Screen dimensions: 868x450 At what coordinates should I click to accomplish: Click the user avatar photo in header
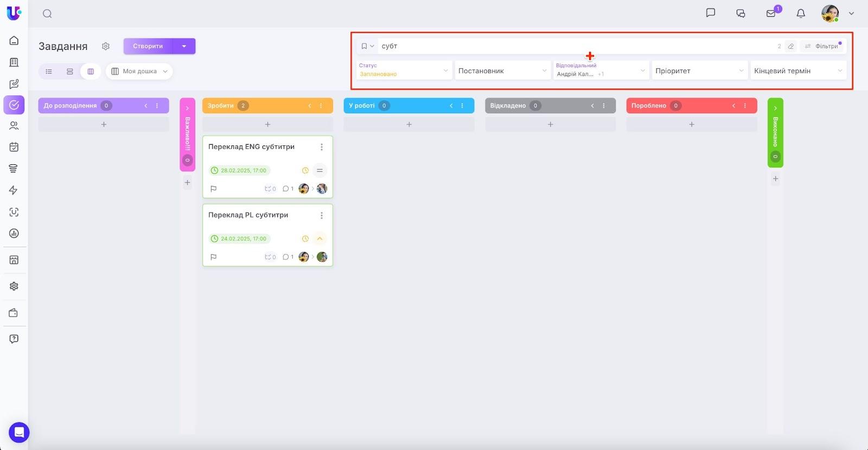830,14
